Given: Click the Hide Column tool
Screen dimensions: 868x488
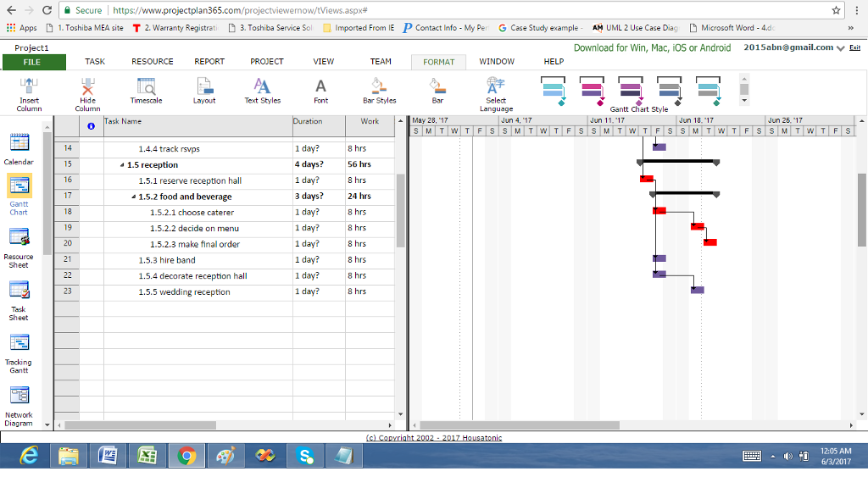Looking at the screenshot, I should (87, 91).
